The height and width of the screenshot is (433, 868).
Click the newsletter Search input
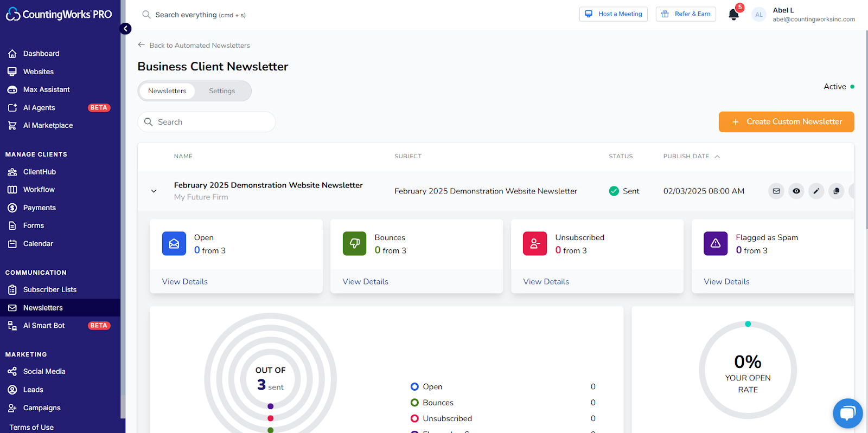tap(207, 122)
